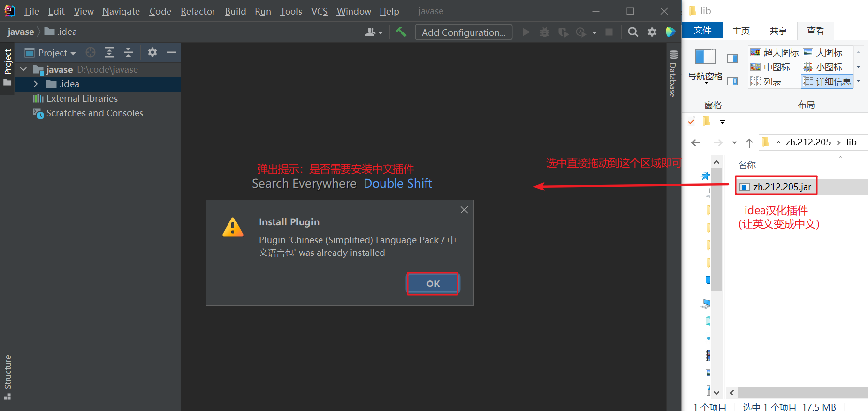Select the zh.212.205.jar file in Explorer
The height and width of the screenshot is (411, 868).
tap(776, 187)
